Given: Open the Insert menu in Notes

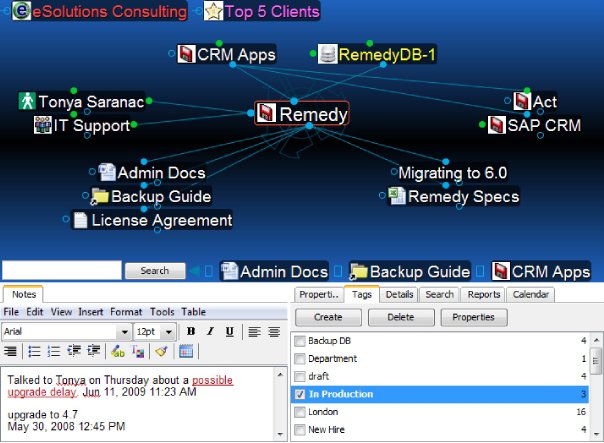Looking at the screenshot, I should 91,312.
